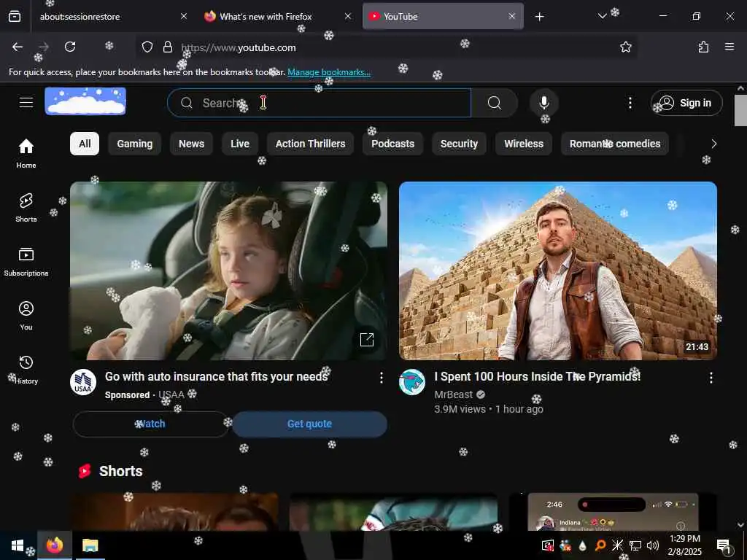Viewport: 747px width, 560px height.
Task: Open the USAA car seat ad thumbnail
Action: 228,271
